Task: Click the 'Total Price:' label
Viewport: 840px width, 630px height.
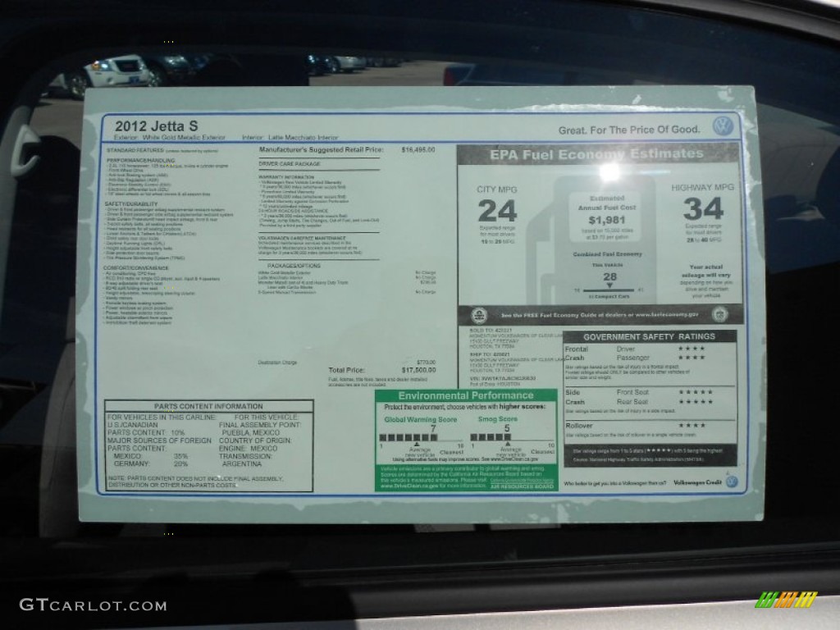Action: [x=346, y=370]
